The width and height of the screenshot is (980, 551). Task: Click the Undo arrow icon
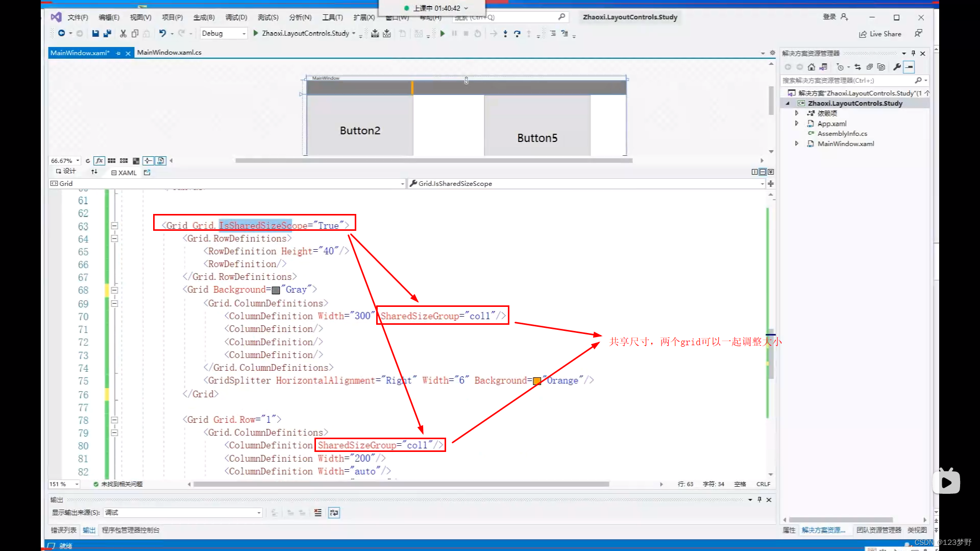(x=162, y=33)
